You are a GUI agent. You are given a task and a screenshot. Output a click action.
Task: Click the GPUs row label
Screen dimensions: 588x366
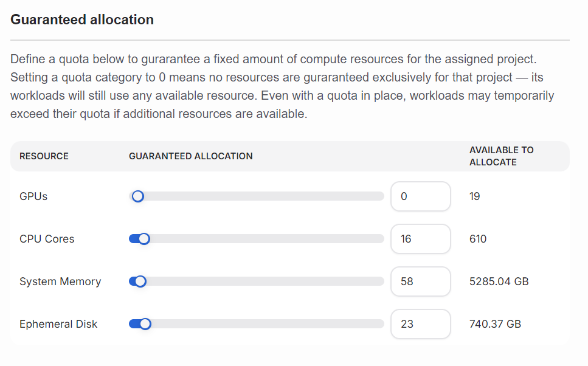click(33, 196)
